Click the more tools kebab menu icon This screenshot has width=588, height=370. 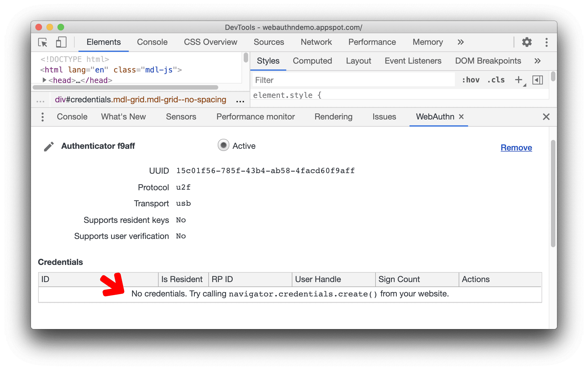tap(43, 117)
